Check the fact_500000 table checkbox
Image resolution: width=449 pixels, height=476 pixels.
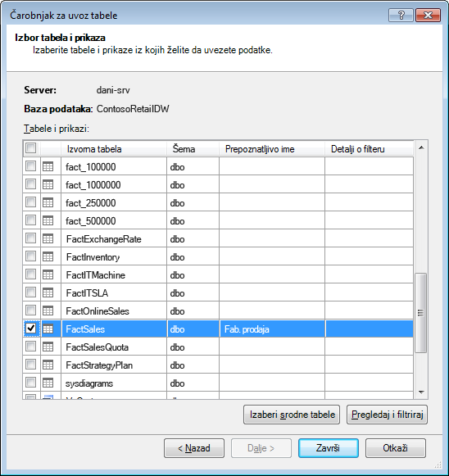pyautogui.click(x=30, y=220)
